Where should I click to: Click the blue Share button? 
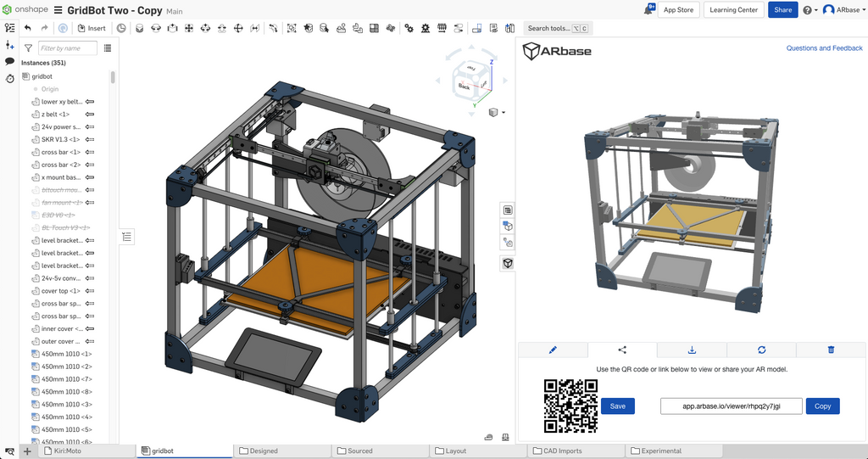[x=782, y=10]
